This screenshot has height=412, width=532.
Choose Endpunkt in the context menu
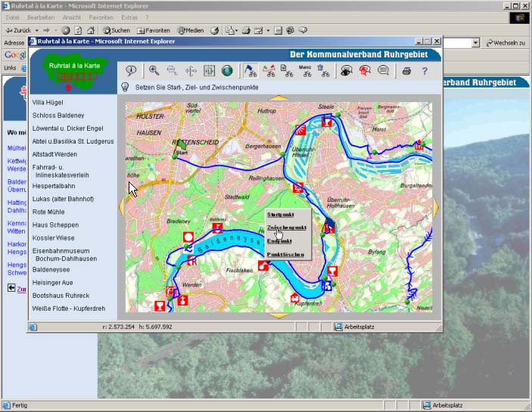point(279,241)
